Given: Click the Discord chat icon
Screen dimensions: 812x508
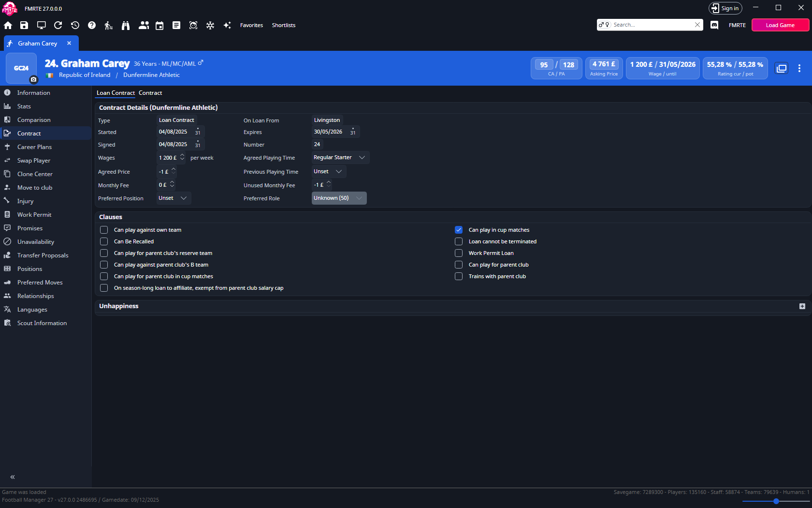Looking at the screenshot, I should [714, 25].
